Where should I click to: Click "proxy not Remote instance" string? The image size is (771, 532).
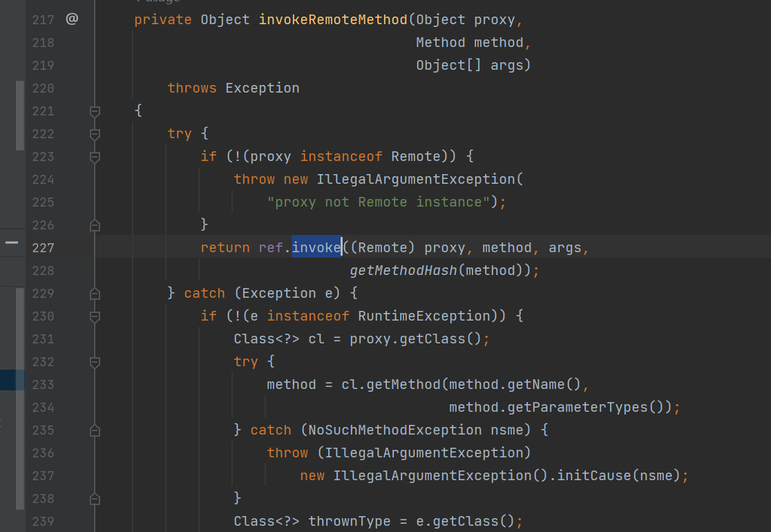click(378, 202)
